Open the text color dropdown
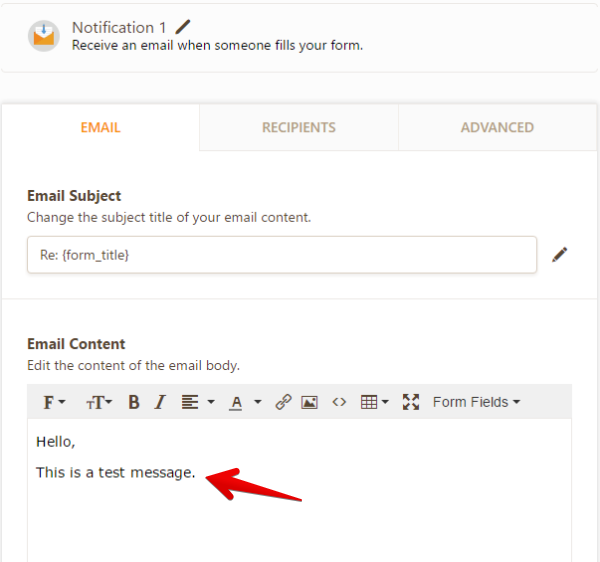Viewport: 600px width, 562px height. (x=245, y=402)
